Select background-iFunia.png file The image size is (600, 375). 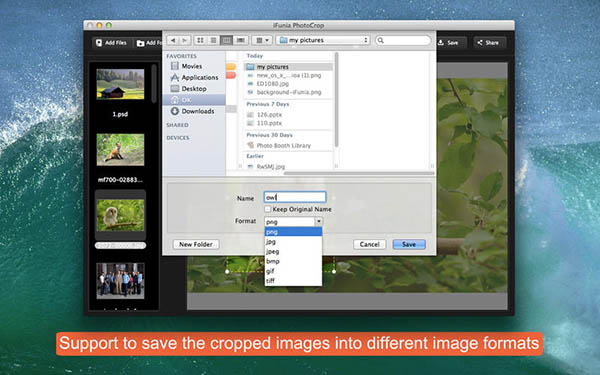coord(289,92)
